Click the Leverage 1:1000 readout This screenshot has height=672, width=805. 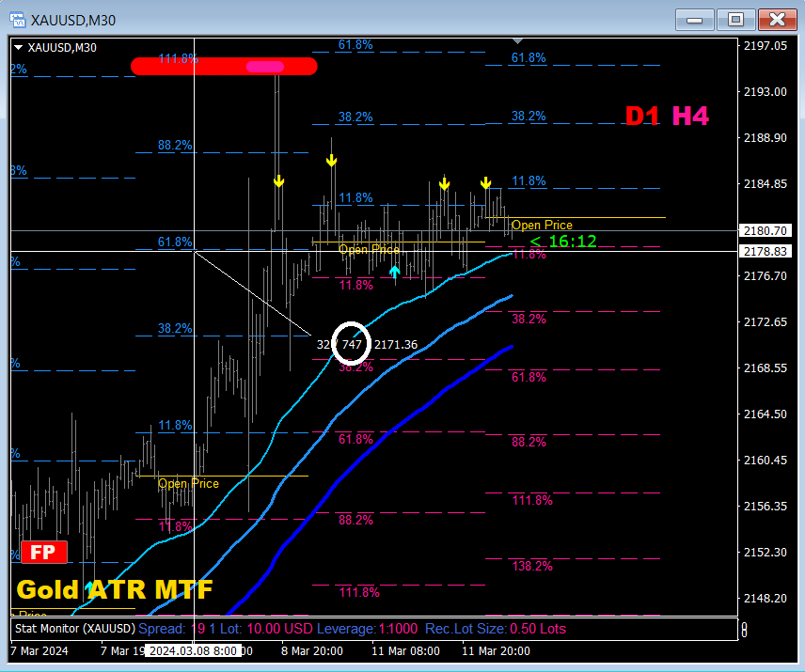[x=367, y=629]
